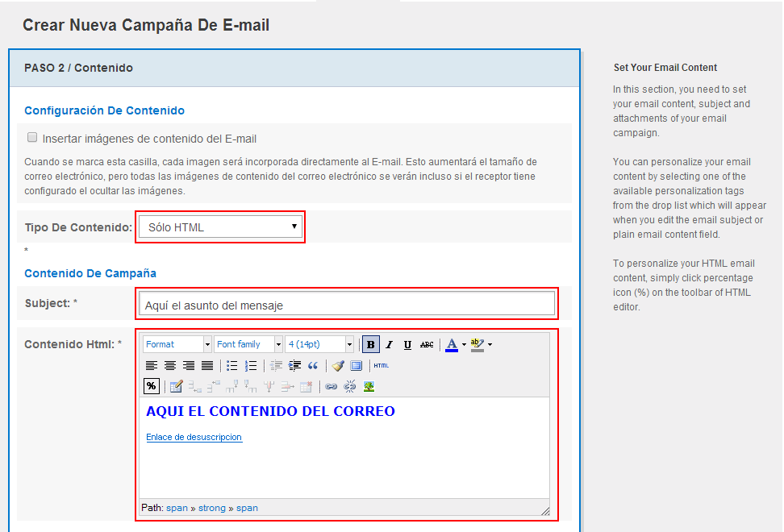Insert a numbered list
The image size is (784, 532).
251,366
